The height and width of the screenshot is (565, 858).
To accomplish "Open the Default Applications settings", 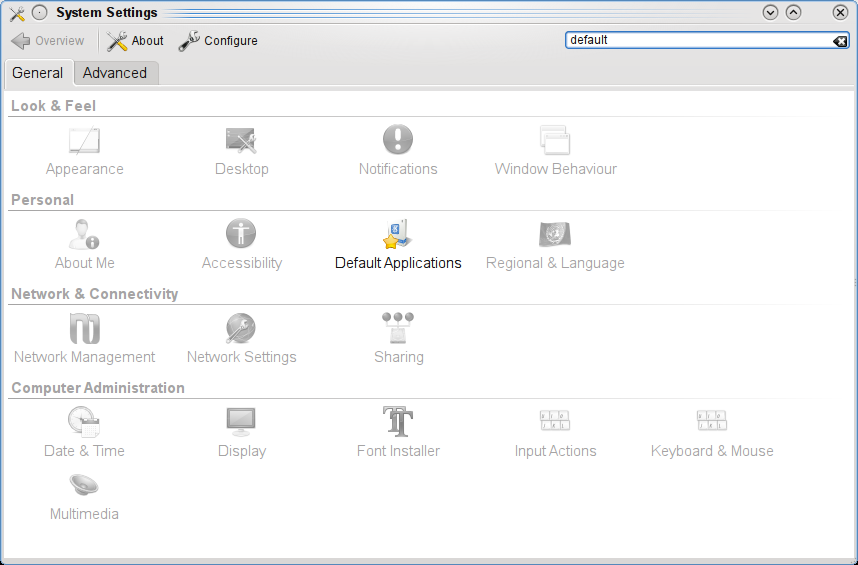I will point(398,246).
